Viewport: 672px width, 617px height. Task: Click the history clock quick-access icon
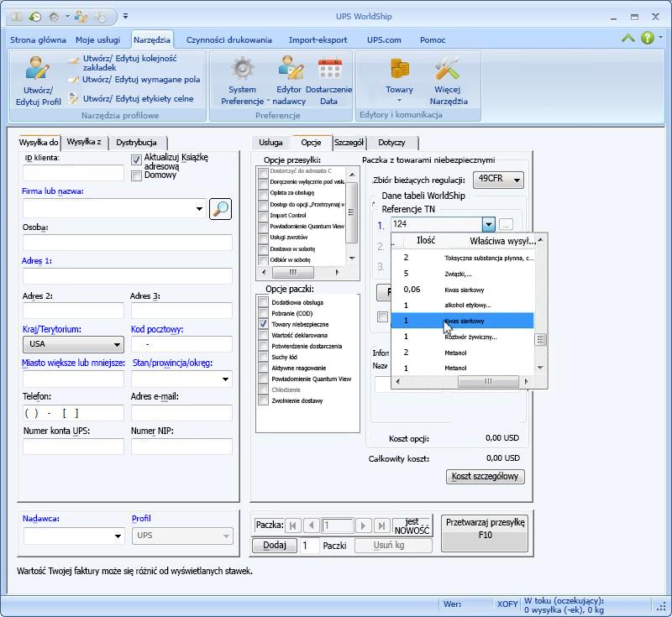[34, 17]
